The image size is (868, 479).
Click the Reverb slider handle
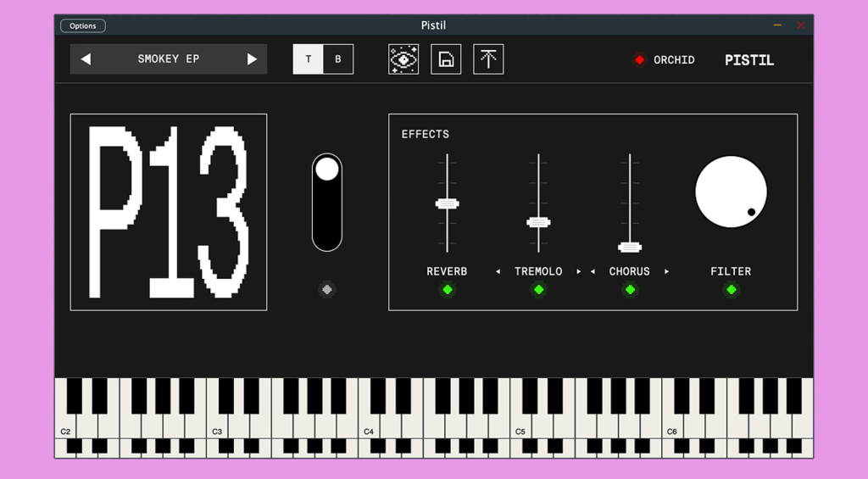(448, 203)
